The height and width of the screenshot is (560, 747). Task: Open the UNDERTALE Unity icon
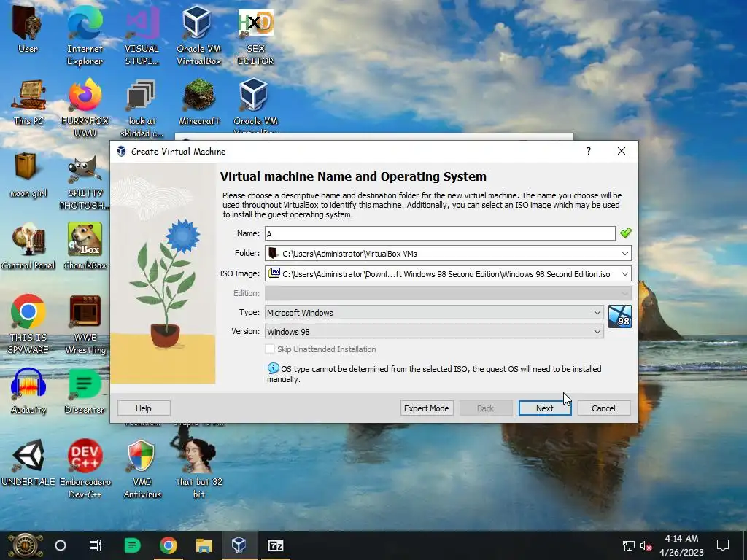coord(28,462)
